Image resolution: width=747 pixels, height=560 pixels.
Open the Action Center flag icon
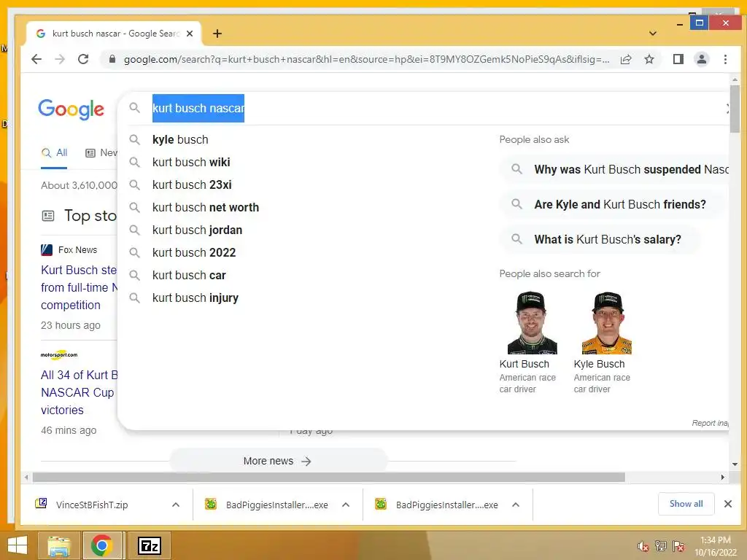[678, 545]
